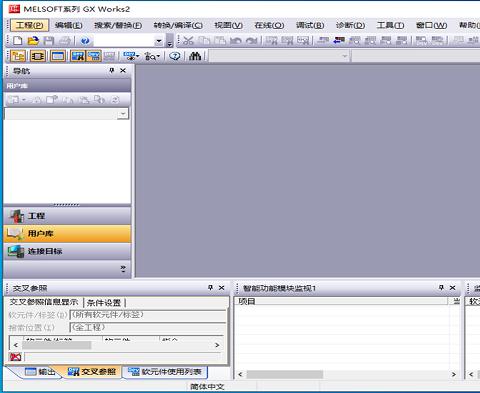This screenshot has width=480, height=393.
Task: Click the Copy icon
Action: (204, 41)
